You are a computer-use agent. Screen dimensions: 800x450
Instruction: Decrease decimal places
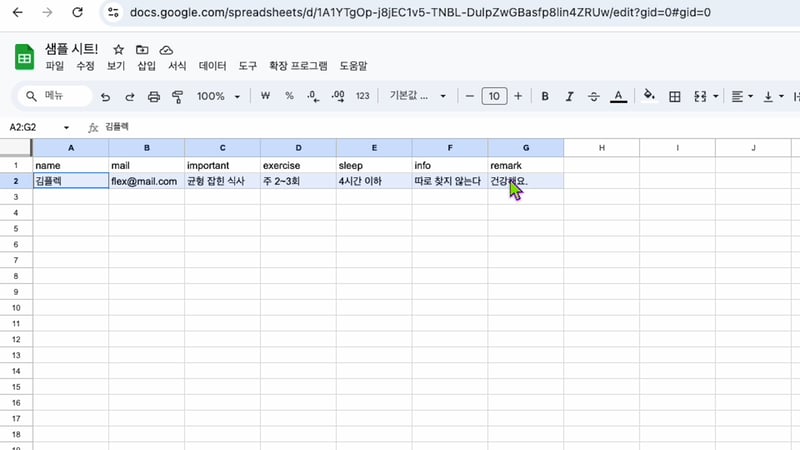click(x=313, y=96)
